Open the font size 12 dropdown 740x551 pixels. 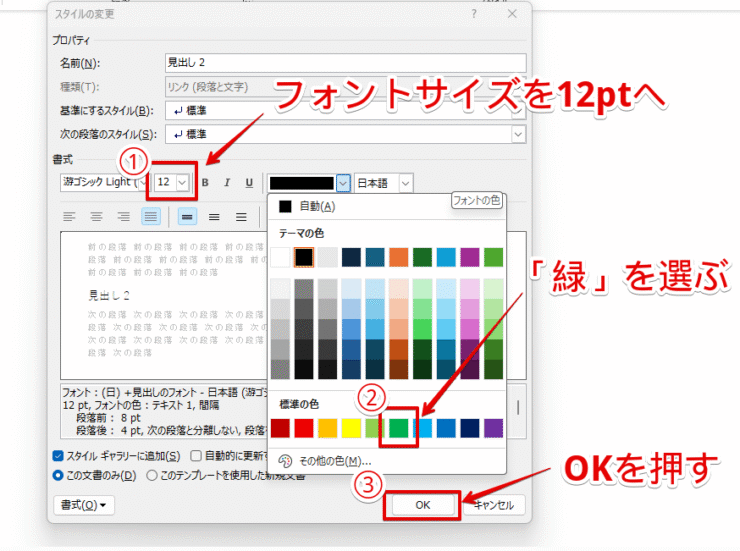click(x=181, y=183)
